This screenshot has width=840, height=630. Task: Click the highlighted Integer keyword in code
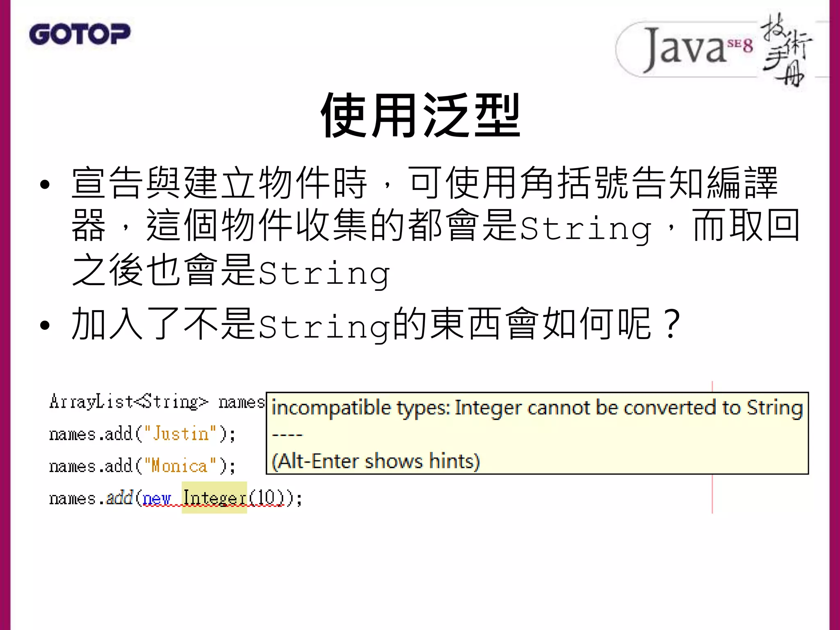click(215, 498)
